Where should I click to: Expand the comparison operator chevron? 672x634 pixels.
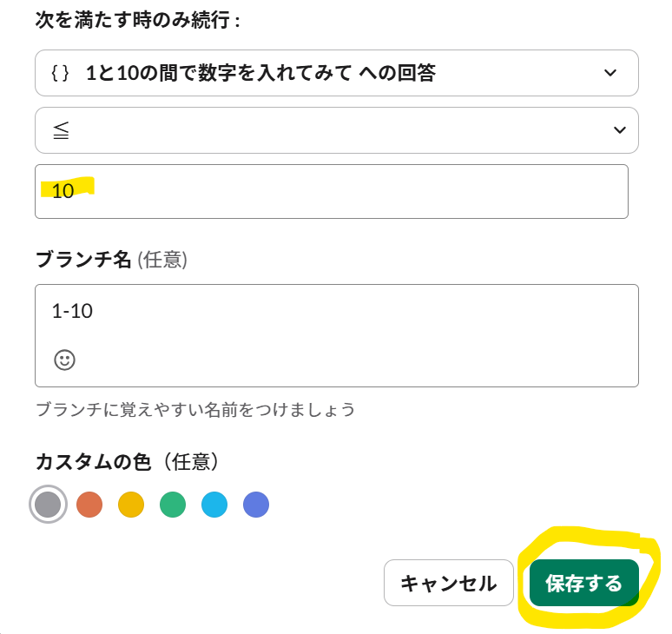click(620, 130)
